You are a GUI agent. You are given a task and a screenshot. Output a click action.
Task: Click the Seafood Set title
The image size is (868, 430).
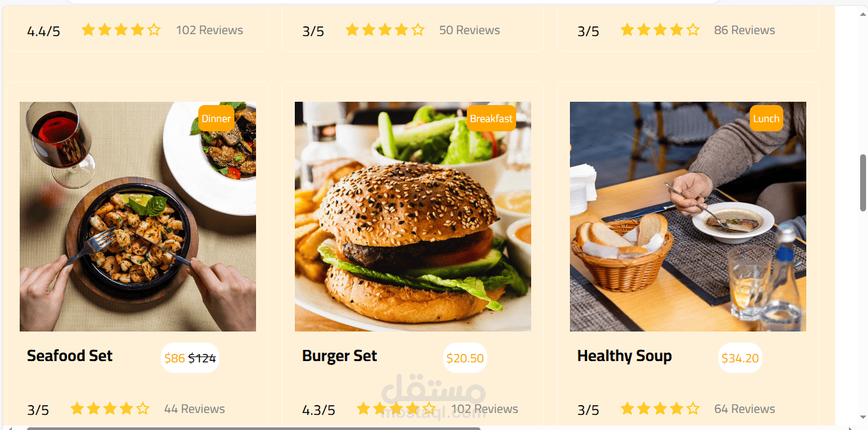70,356
